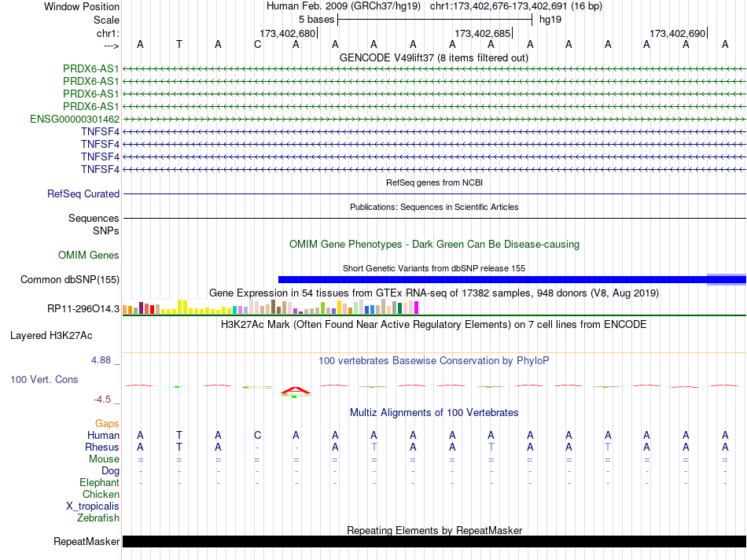Click the red A logo peak in PhyloP track

296,391
